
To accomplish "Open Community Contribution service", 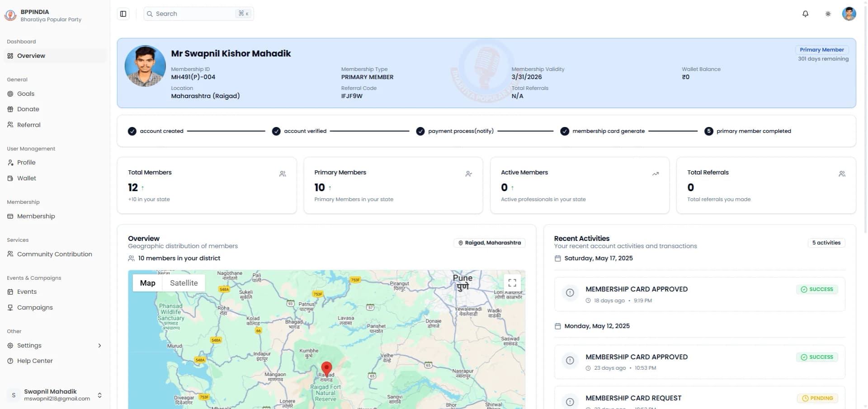I will pos(55,254).
